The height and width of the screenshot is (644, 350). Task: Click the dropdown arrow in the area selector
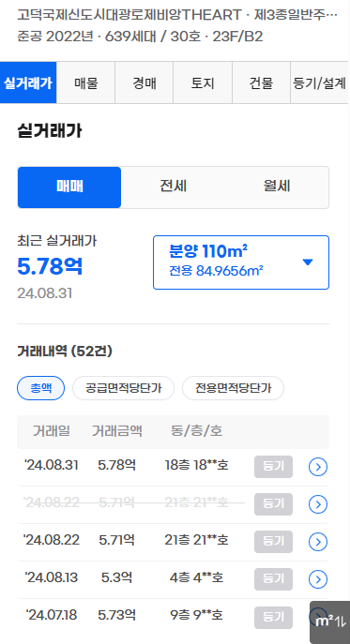point(308,262)
